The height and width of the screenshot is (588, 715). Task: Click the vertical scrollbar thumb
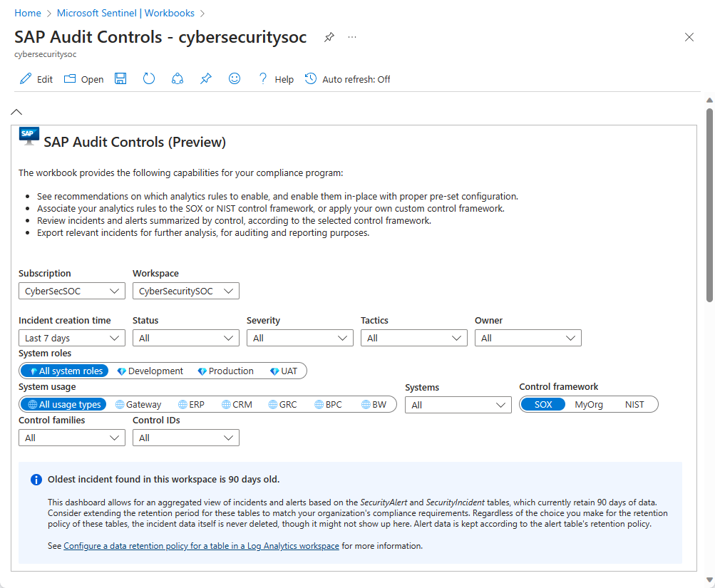(709, 205)
